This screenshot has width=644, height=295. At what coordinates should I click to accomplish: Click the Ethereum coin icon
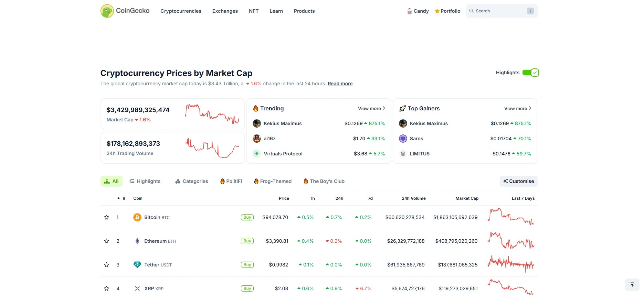point(137,241)
